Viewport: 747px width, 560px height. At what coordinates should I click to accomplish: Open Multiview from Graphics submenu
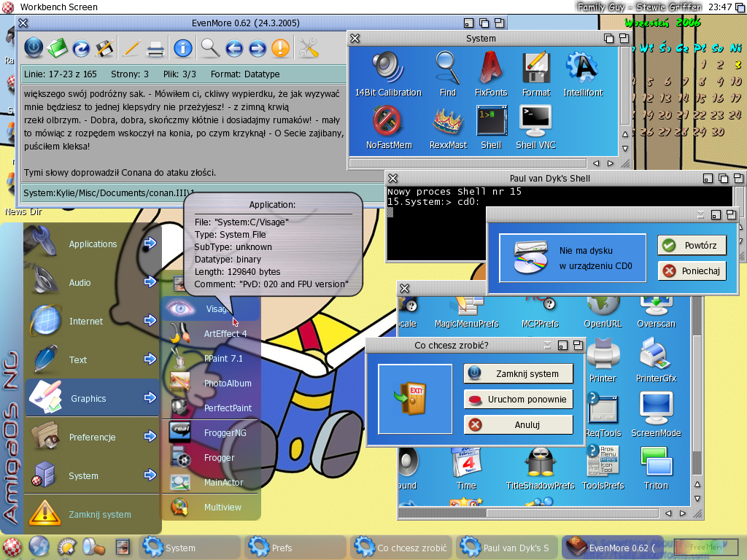(x=211, y=507)
